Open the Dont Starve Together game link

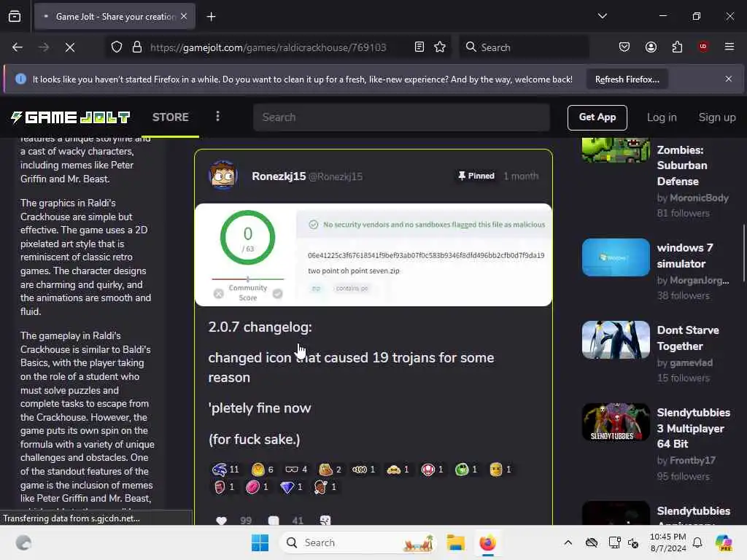[688, 338]
